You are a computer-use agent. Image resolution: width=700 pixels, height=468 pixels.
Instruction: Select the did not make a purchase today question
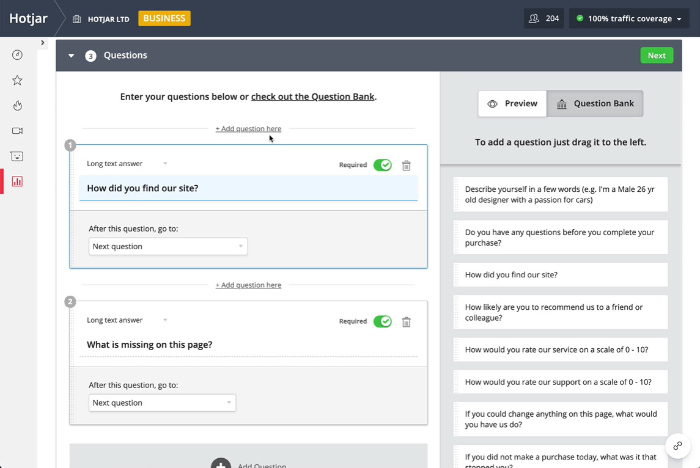[561, 457]
